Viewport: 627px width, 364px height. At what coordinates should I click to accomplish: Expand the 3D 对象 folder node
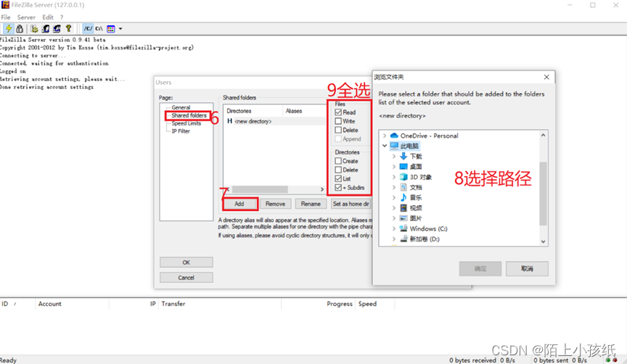394,177
